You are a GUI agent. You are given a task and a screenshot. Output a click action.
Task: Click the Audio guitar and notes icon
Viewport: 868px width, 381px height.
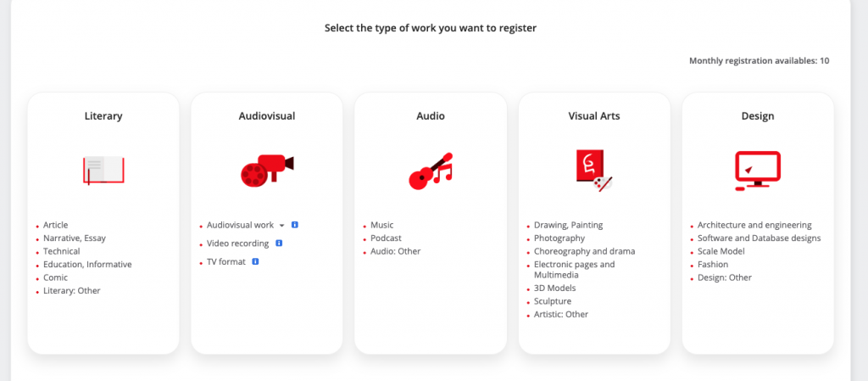coord(431,171)
